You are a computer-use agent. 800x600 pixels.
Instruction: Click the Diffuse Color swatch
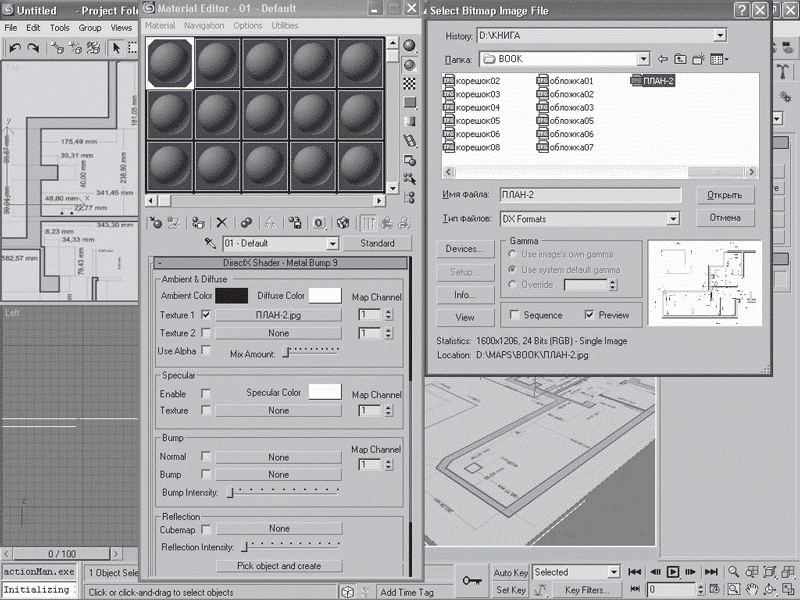[x=325, y=296]
